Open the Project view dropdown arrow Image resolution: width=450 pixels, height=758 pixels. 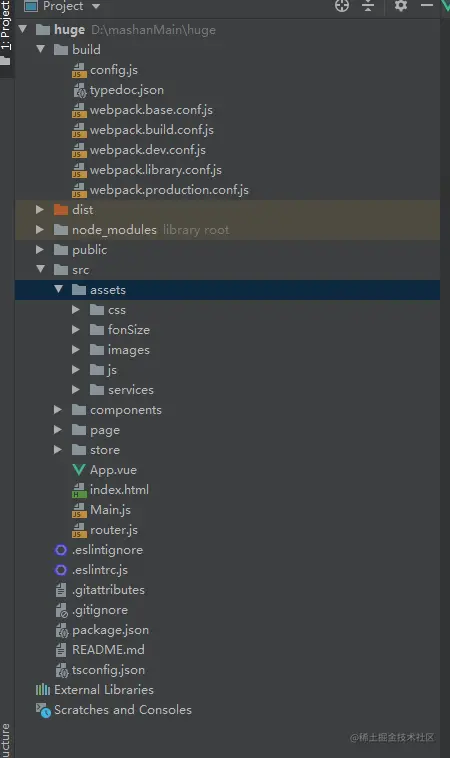[x=96, y=6]
